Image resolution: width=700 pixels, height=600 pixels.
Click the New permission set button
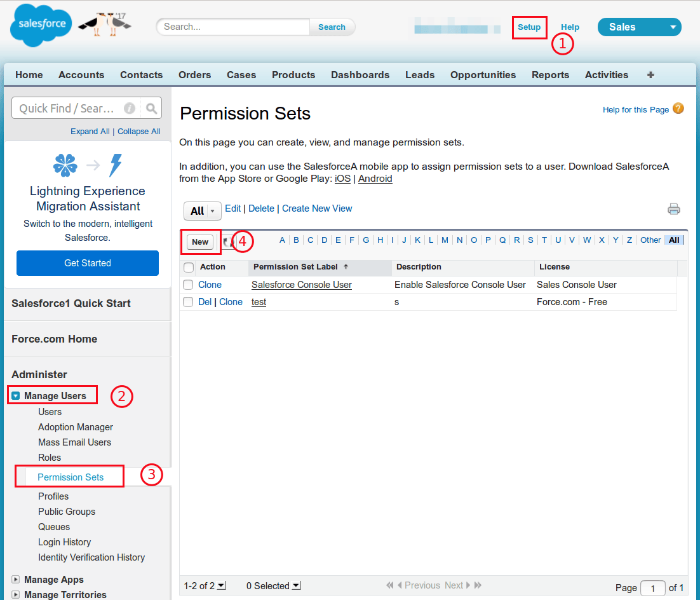coord(199,242)
